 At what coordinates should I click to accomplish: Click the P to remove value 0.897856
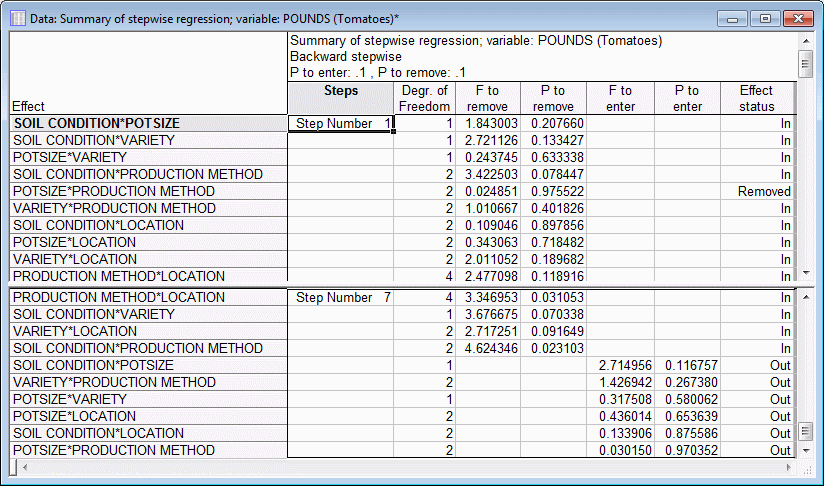coord(553,225)
